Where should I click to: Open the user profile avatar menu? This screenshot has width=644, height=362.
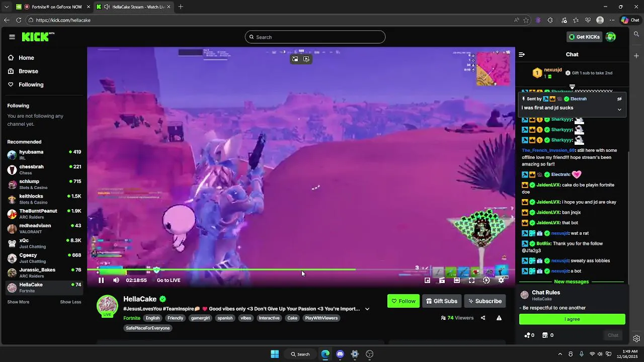tap(611, 37)
